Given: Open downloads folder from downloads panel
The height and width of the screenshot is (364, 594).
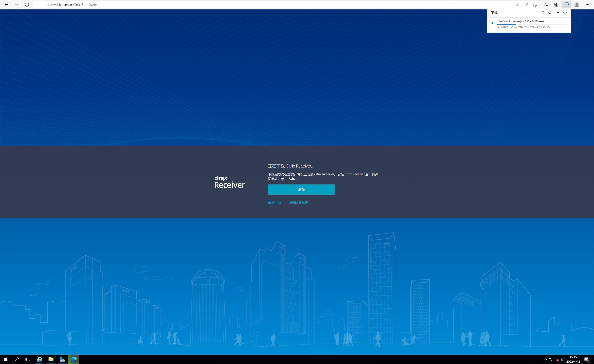Looking at the screenshot, I should (542, 13).
